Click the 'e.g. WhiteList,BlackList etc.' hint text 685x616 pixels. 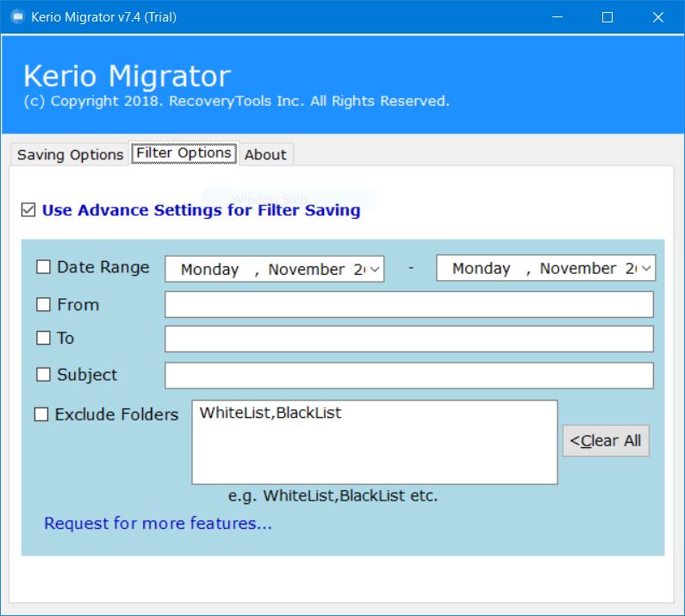tap(333, 496)
